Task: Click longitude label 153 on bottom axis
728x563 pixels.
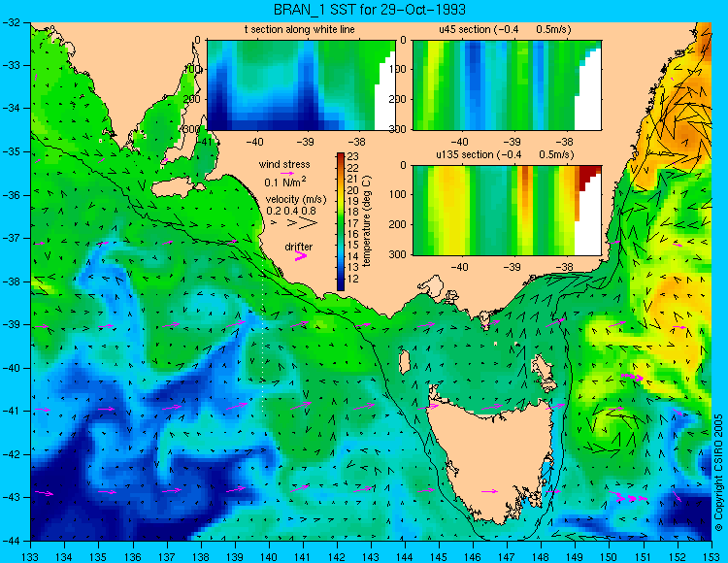Action: [x=711, y=557]
